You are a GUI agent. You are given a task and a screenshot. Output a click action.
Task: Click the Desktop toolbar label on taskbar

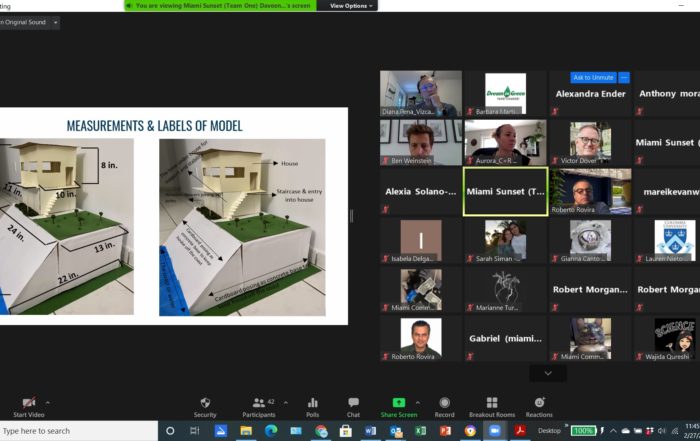click(x=549, y=431)
